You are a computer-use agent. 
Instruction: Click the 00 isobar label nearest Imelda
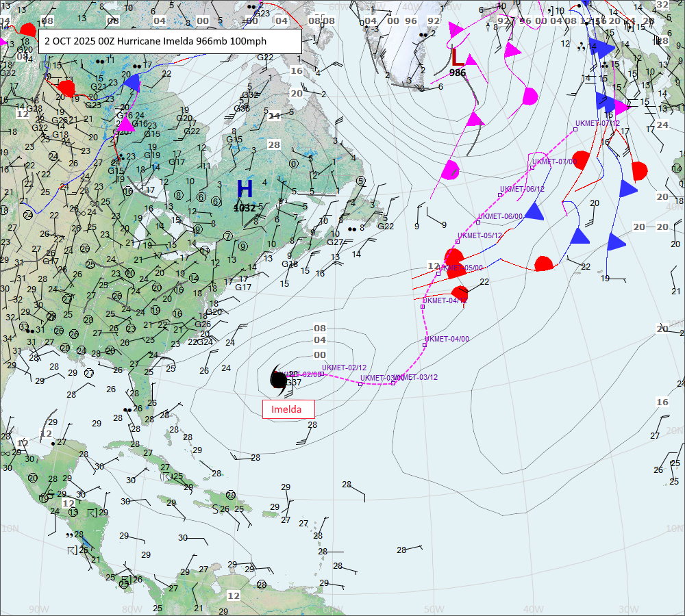pos(320,355)
